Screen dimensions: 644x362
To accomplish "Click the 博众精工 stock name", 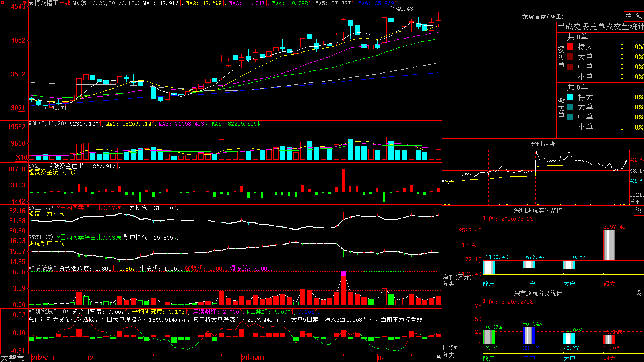I will 46,3.
